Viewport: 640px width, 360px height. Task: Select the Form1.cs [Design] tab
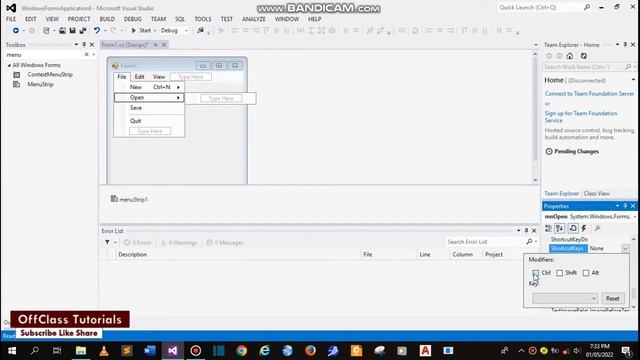[x=124, y=45]
